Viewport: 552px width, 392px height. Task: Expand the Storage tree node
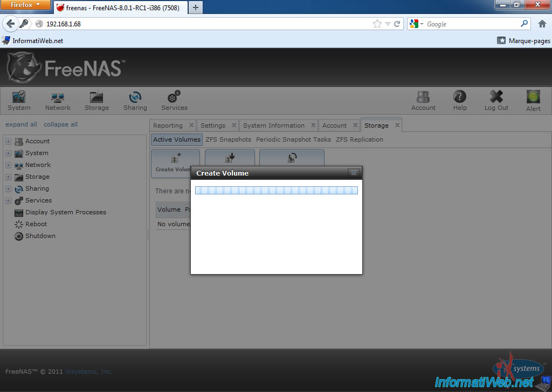(8, 177)
